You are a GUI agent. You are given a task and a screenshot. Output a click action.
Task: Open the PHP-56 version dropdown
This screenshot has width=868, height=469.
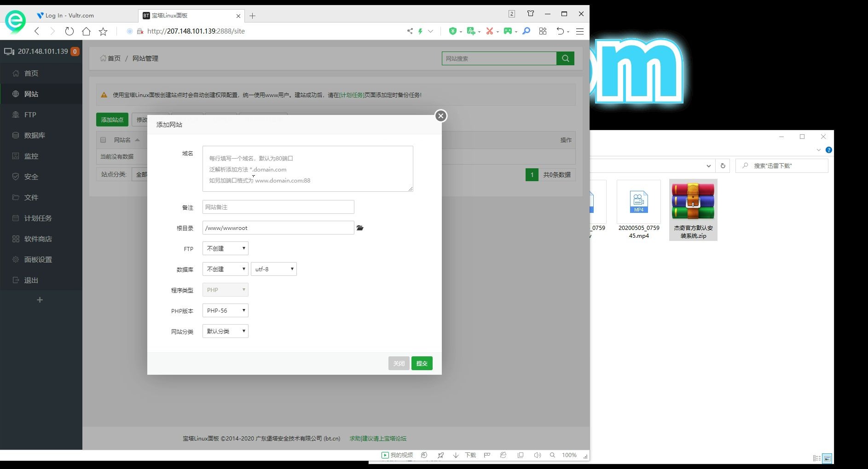226,310
